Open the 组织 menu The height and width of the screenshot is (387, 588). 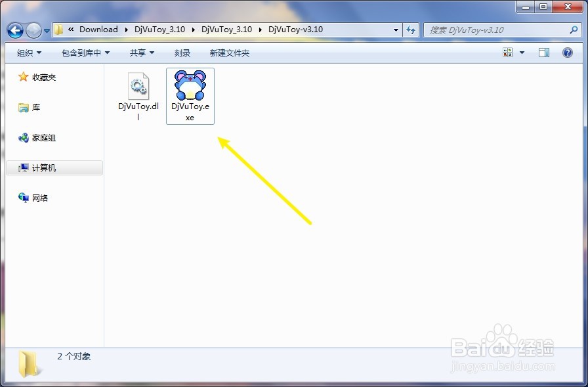[30, 53]
